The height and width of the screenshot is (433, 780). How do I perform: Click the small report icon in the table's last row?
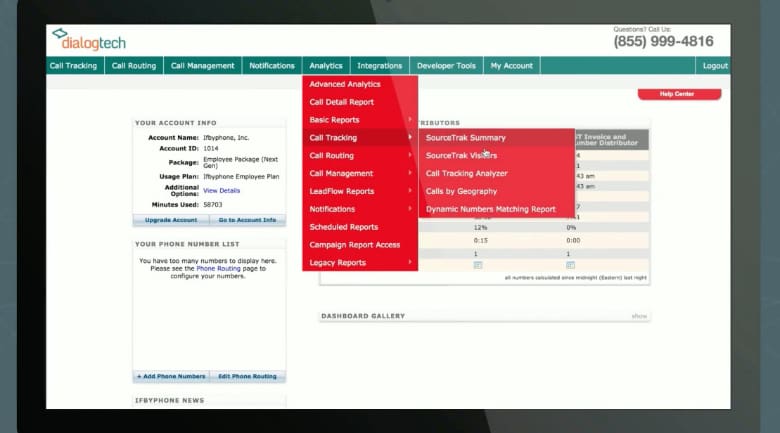click(477, 265)
